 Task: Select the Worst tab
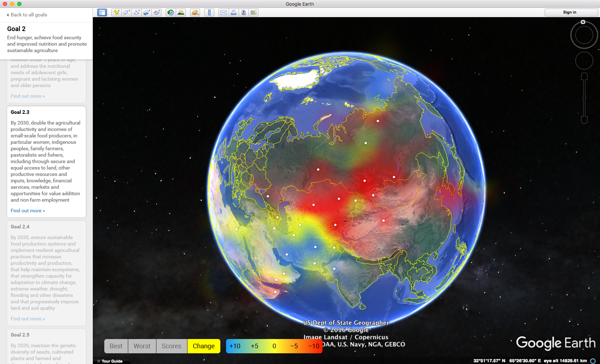pos(142,346)
